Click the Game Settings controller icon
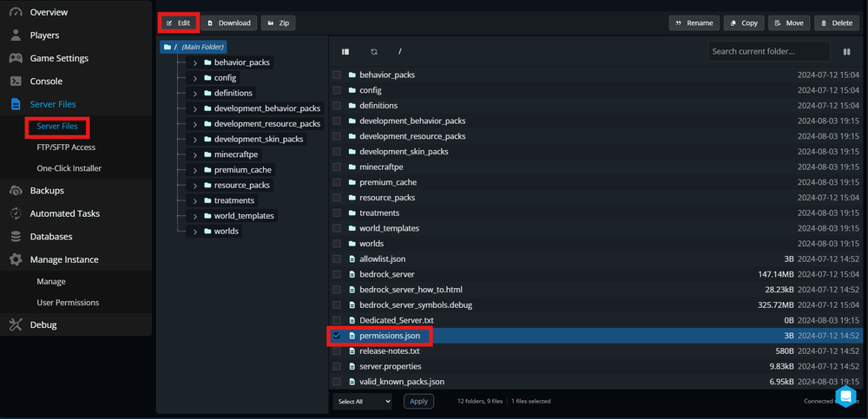Viewport: 868px width, 419px height. (16, 58)
